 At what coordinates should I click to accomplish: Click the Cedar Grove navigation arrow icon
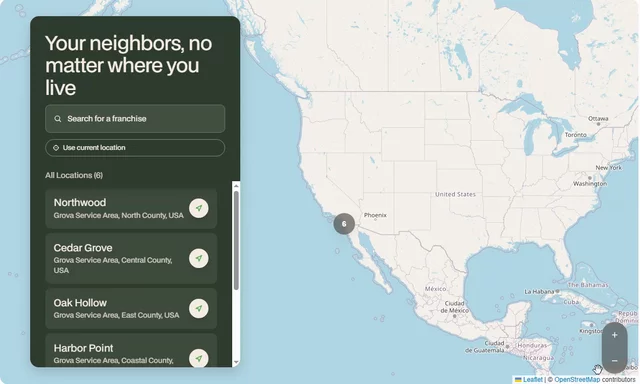coord(199,258)
